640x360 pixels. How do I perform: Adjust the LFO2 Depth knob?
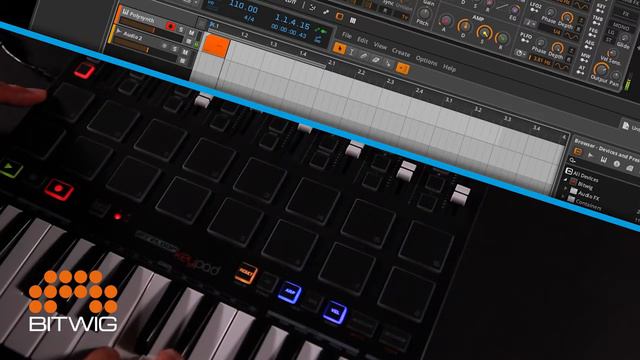pyautogui.click(x=567, y=18)
